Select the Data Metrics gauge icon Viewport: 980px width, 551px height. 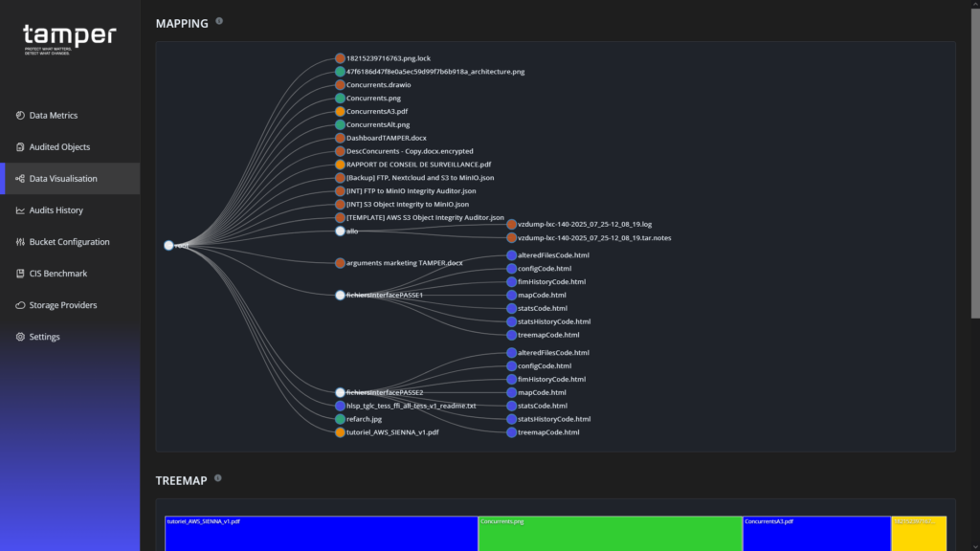(20, 115)
